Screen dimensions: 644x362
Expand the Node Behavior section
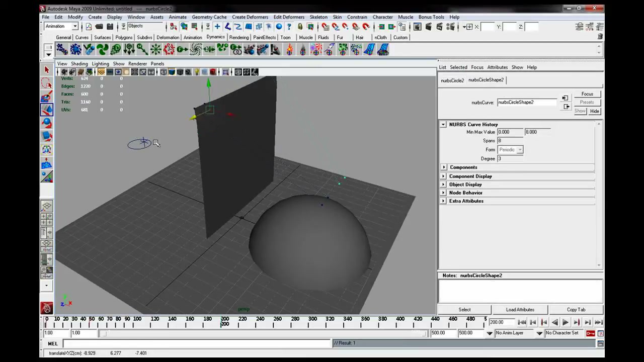pyautogui.click(x=443, y=193)
